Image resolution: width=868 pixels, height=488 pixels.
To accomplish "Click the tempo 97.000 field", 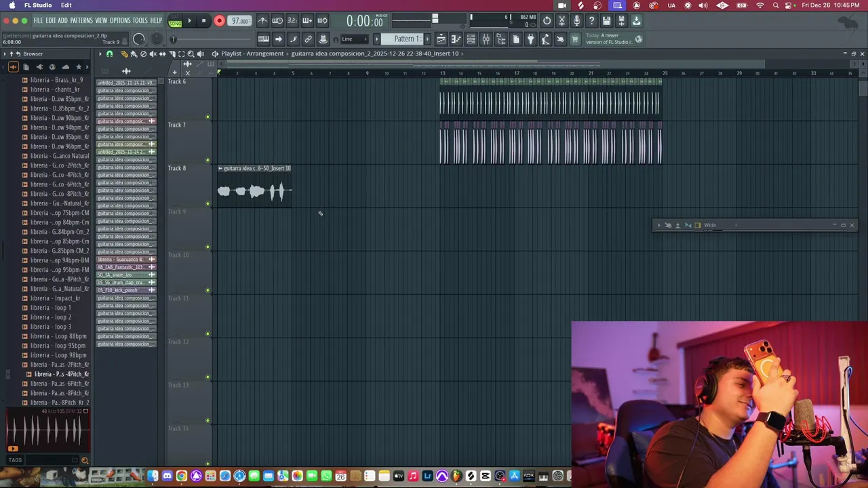I will (x=239, y=21).
